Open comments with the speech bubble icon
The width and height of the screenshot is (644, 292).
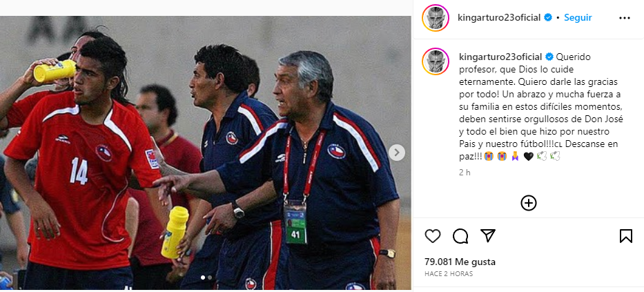[x=460, y=235]
